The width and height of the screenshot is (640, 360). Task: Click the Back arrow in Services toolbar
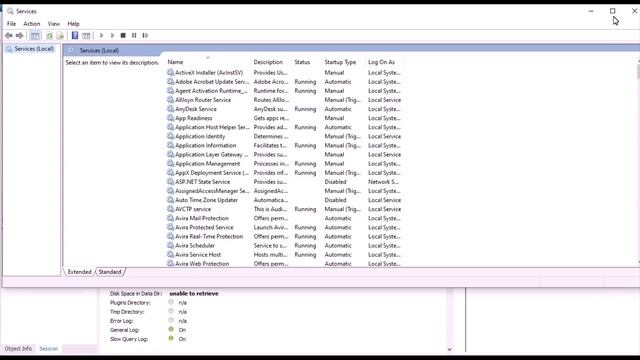point(9,36)
